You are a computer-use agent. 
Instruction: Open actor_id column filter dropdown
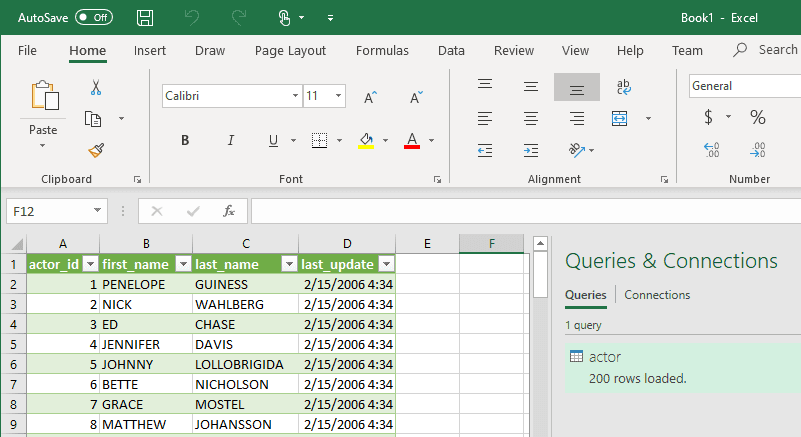[x=90, y=264]
